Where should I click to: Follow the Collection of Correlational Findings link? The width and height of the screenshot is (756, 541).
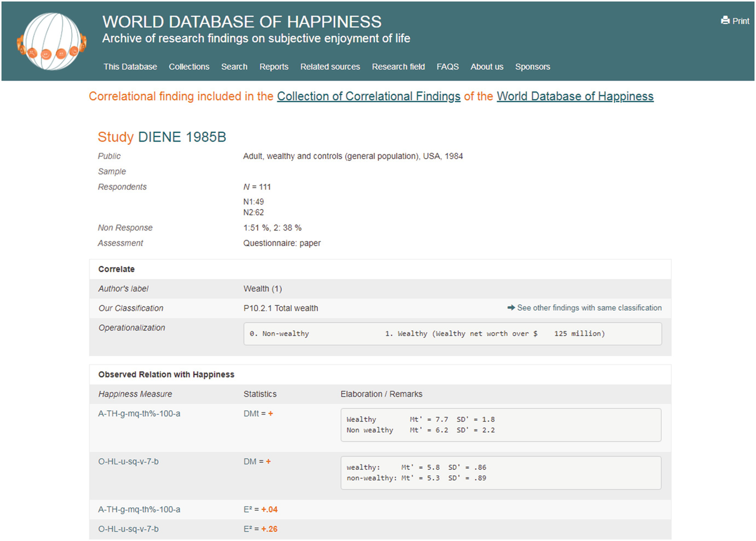pyautogui.click(x=369, y=96)
